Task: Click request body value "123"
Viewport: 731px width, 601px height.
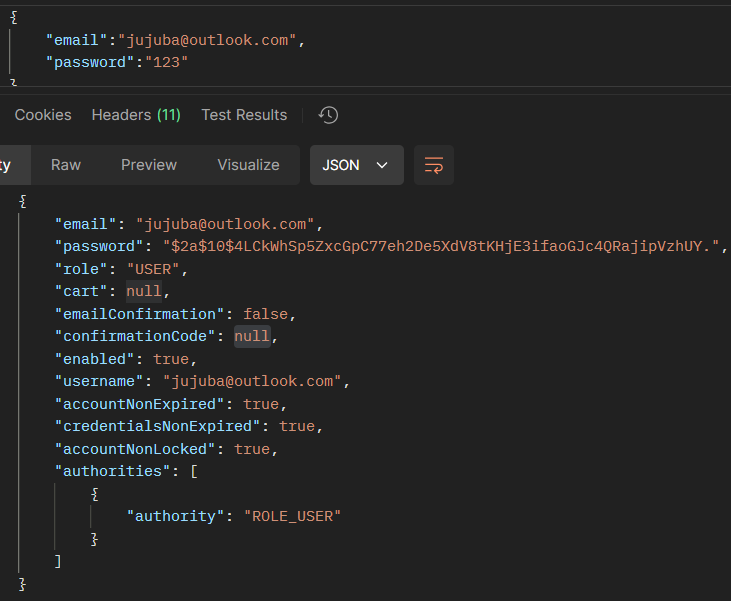Action: [166, 62]
